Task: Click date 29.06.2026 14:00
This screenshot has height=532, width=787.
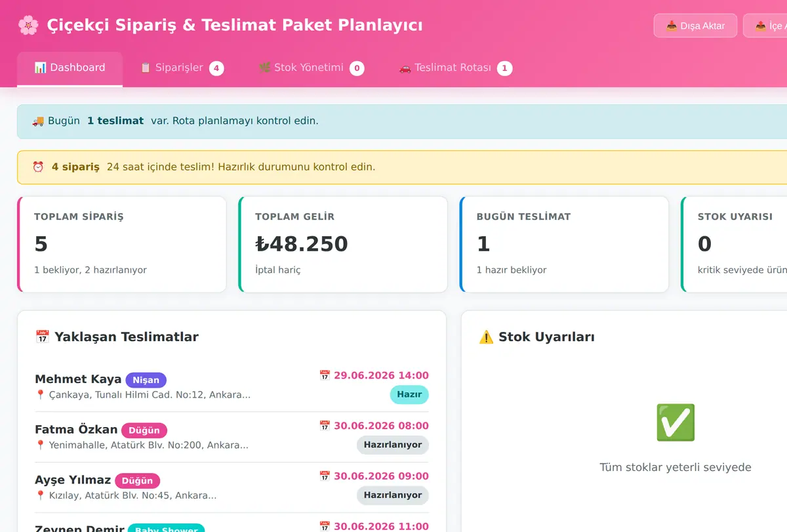Action: [x=381, y=375]
